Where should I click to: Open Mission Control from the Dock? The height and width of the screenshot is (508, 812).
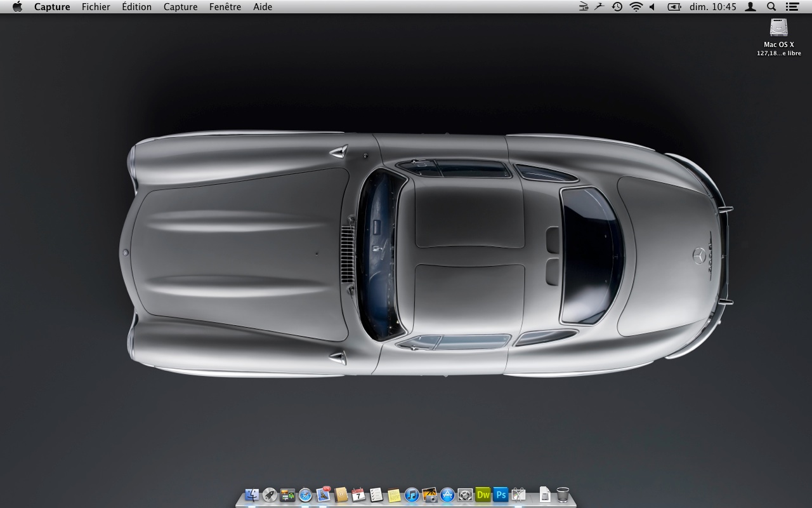[287, 495]
